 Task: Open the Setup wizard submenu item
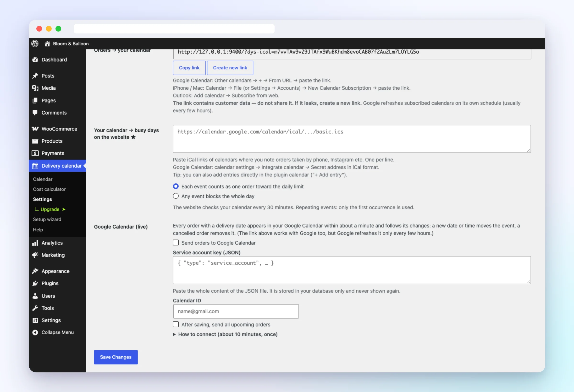point(47,219)
